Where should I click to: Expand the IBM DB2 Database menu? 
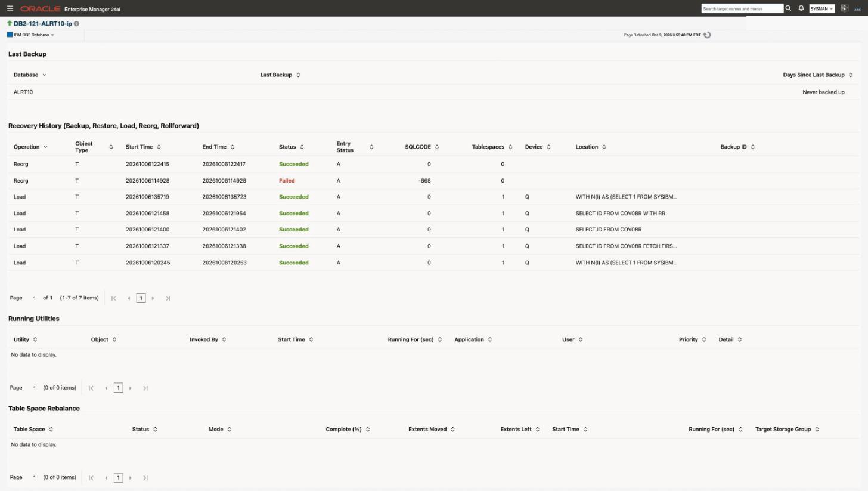[31, 35]
